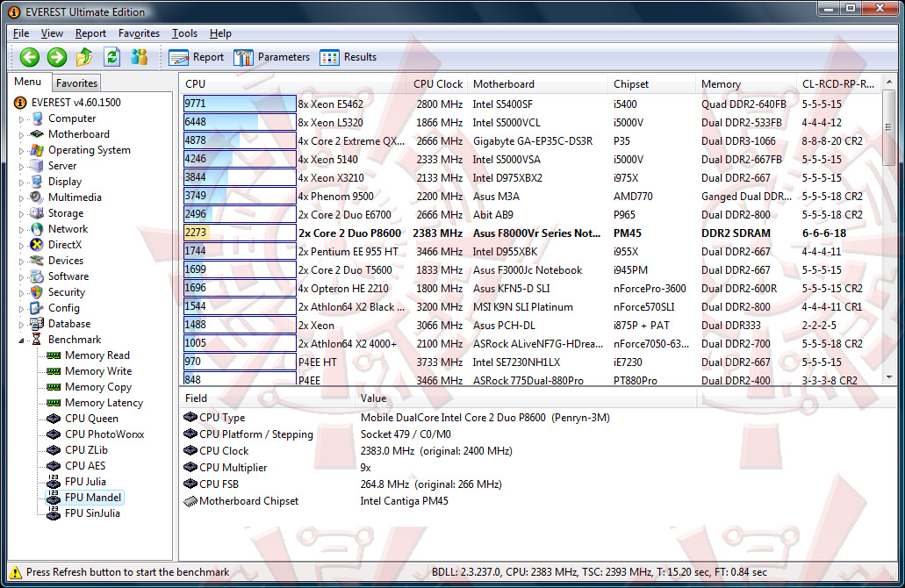Viewport: 905px width, 588px height.
Task: Expand the Database tree node
Action: [x=21, y=325]
